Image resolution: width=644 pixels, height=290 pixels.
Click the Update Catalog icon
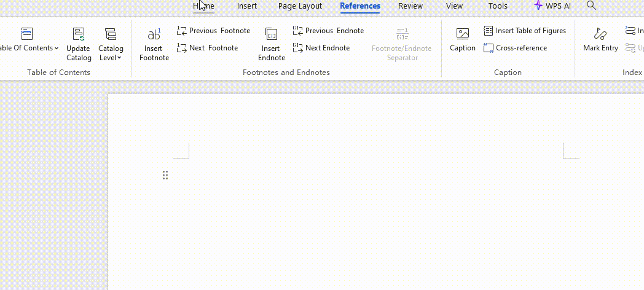79,34
